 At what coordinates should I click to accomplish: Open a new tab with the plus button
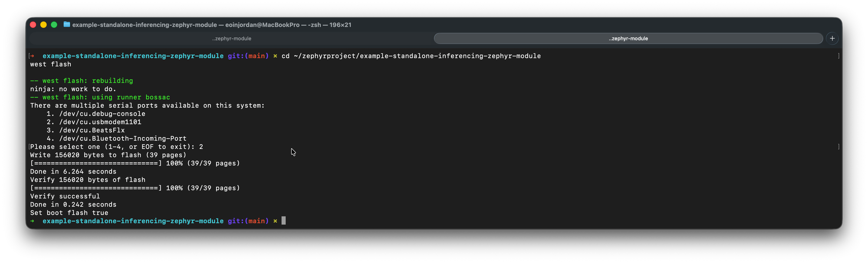click(x=832, y=38)
